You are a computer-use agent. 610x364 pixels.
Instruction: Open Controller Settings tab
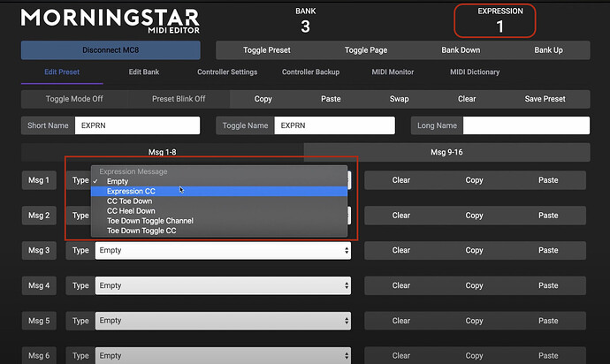tap(227, 72)
